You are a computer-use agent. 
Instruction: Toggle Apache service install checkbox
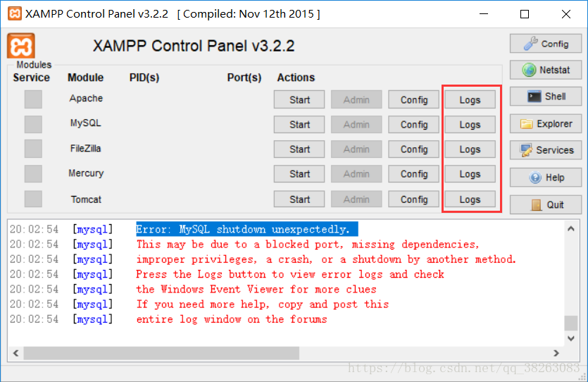tap(33, 99)
